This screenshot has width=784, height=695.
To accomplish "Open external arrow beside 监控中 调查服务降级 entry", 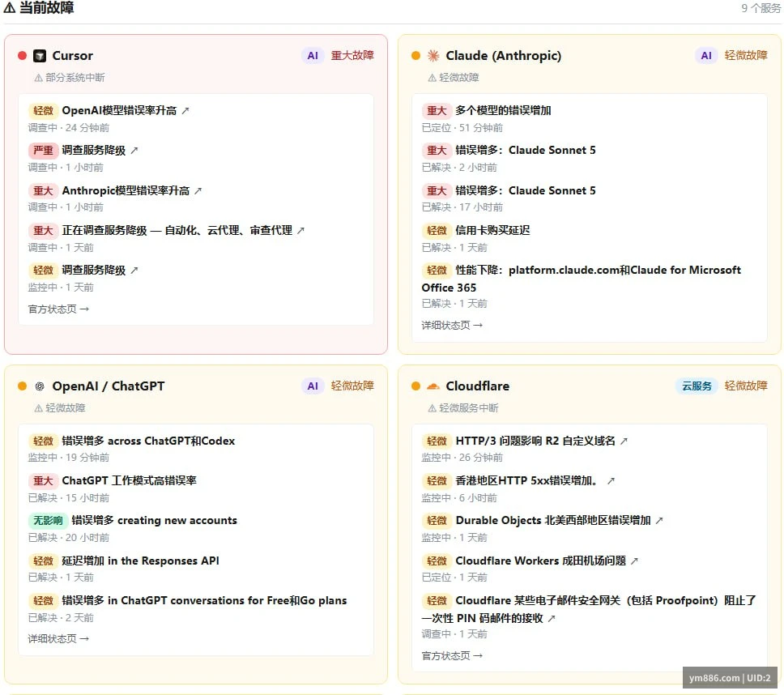I will tap(134, 271).
